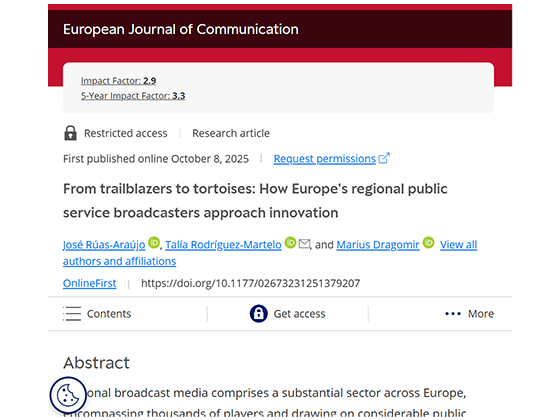
Task: Click the Impact Factor: 2.9 link
Action: [x=118, y=81]
